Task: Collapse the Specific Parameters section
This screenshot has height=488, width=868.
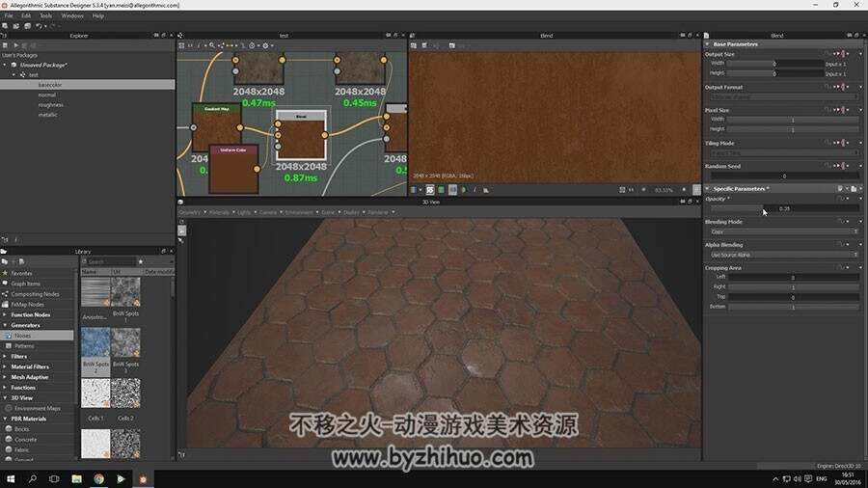Action: pos(707,189)
